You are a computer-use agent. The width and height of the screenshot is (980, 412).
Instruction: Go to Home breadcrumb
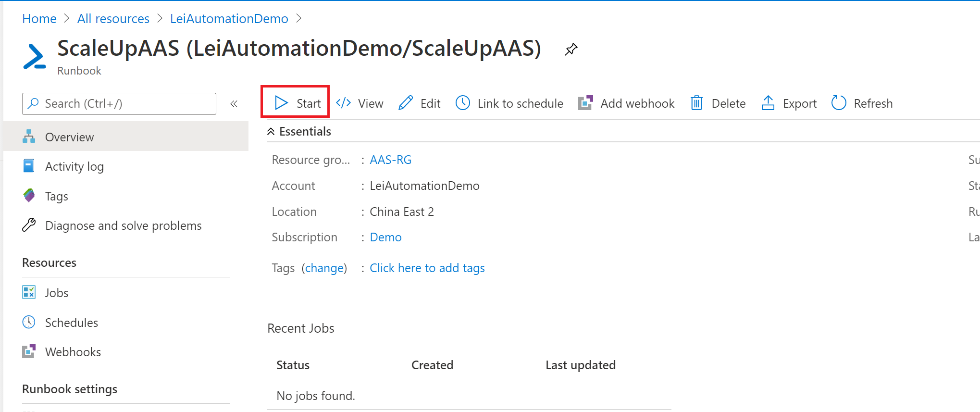[x=39, y=19]
